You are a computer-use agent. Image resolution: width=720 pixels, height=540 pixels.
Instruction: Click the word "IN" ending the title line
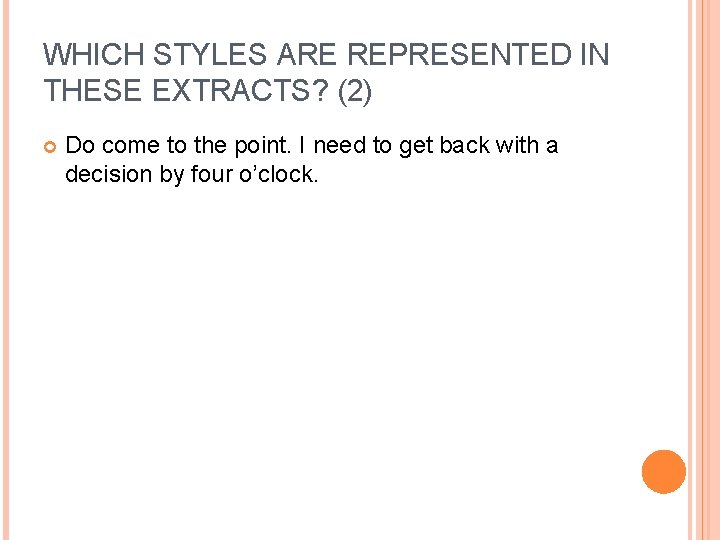(x=595, y=54)
